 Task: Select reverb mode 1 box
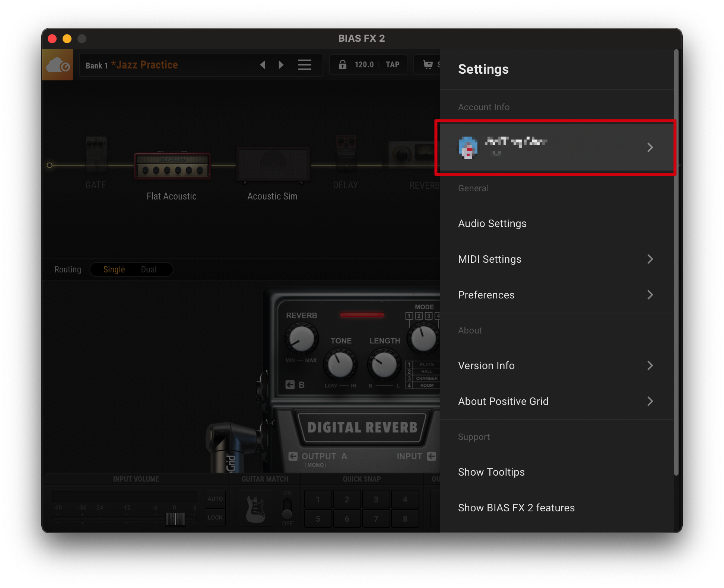409,316
